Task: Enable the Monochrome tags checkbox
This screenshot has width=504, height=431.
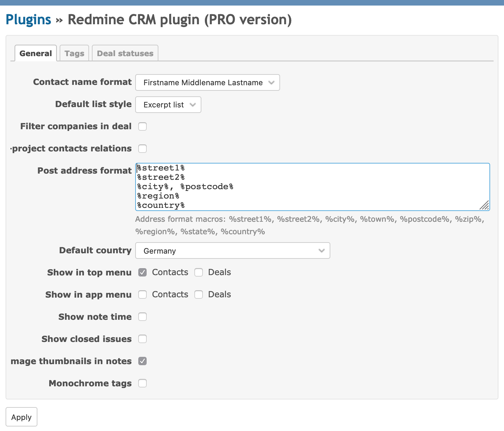Action: [142, 383]
